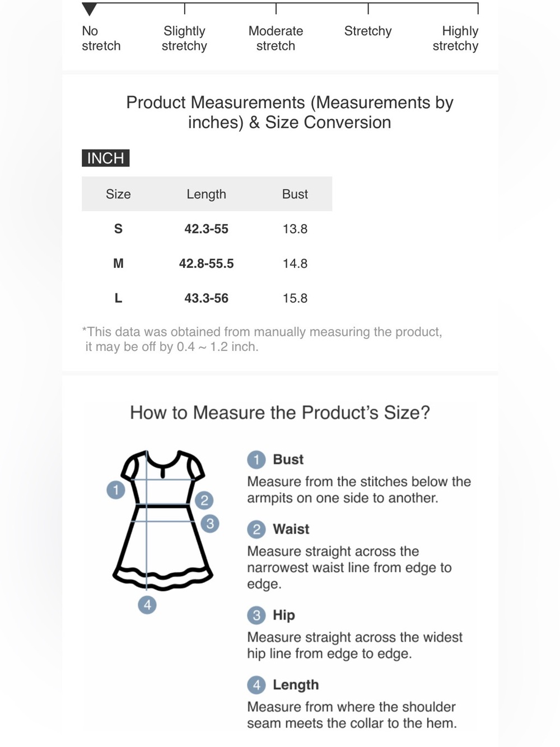Click the numbered 2 Waist legend icon
560x747 pixels.
tap(256, 529)
